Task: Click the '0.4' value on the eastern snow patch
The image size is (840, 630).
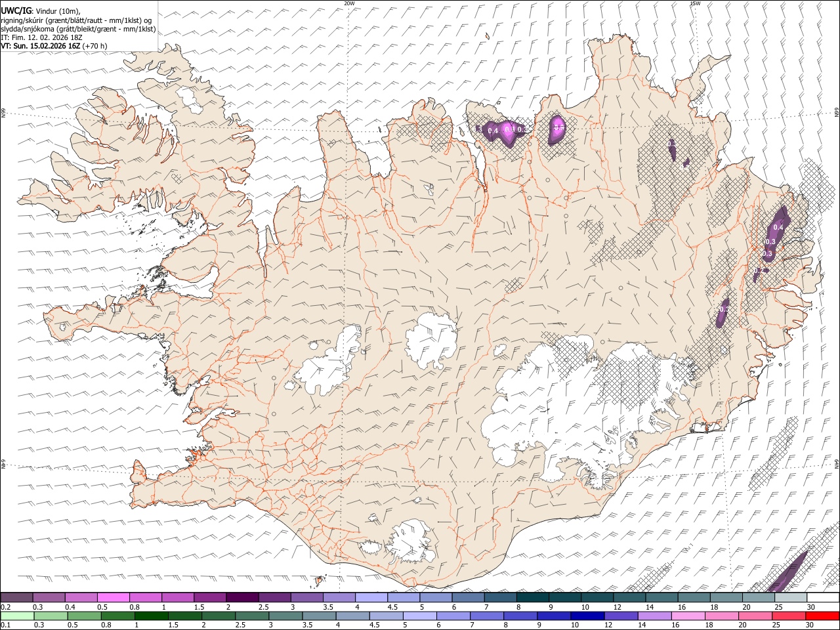Action: pos(778,227)
